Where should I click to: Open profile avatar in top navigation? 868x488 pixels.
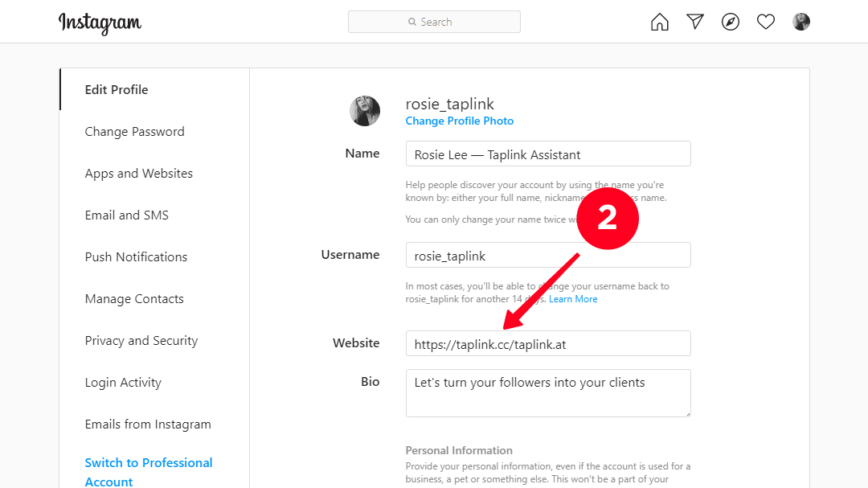click(x=801, y=23)
